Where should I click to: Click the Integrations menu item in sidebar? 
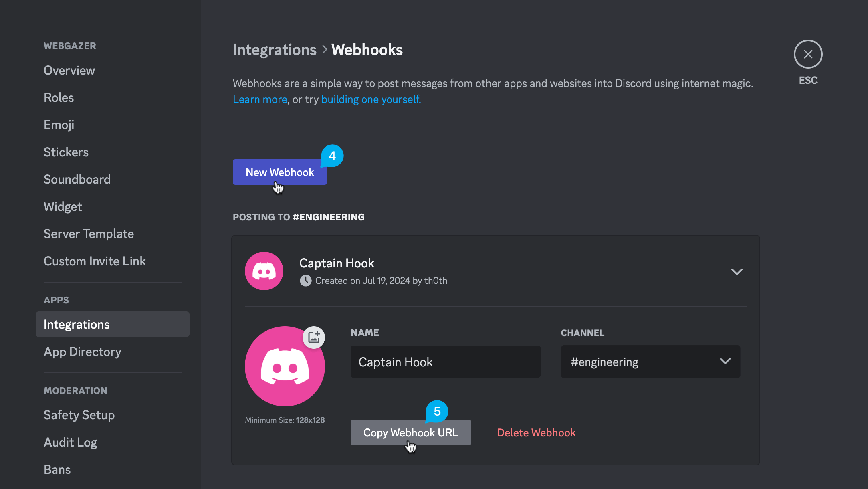[x=76, y=324]
